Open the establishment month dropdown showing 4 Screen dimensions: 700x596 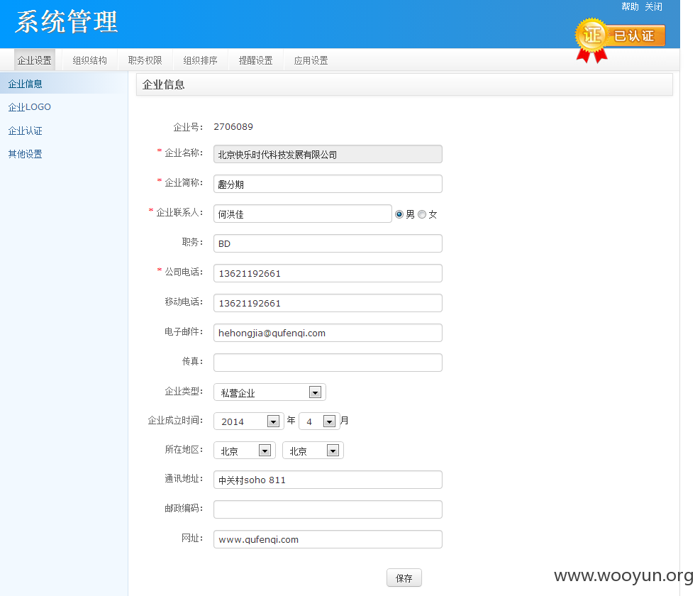[319, 421]
